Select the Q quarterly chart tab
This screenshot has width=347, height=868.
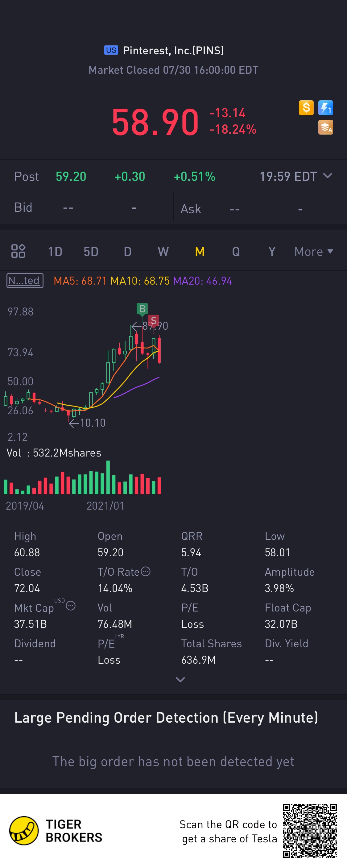tap(236, 252)
